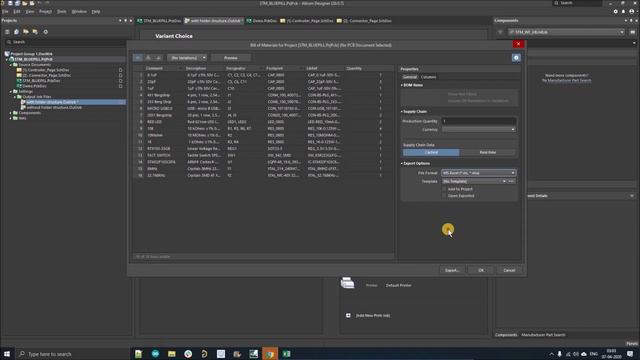Image resolution: width=640 pixels, height=360 pixels.
Task: Open the File menu
Action: coord(5,11)
